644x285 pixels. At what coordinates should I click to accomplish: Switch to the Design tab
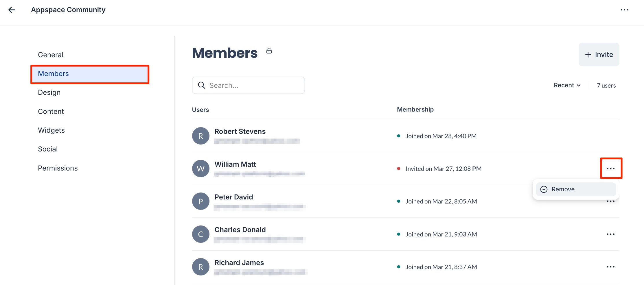(x=49, y=92)
